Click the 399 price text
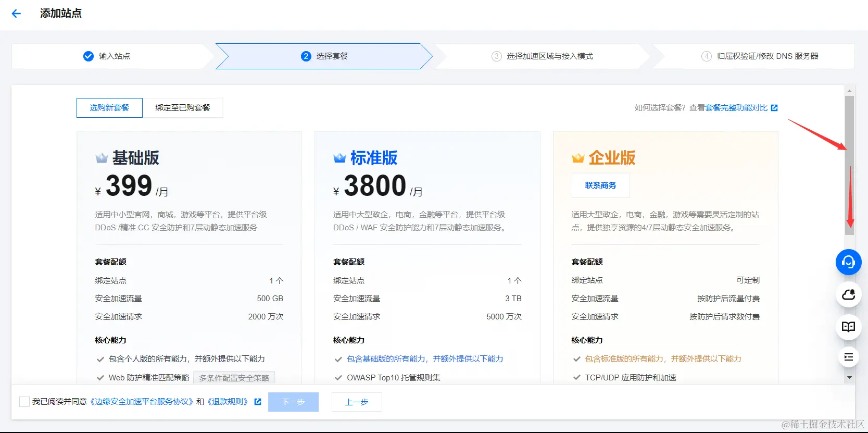This screenshot has height=433, width=868. (x=129, y=186)
